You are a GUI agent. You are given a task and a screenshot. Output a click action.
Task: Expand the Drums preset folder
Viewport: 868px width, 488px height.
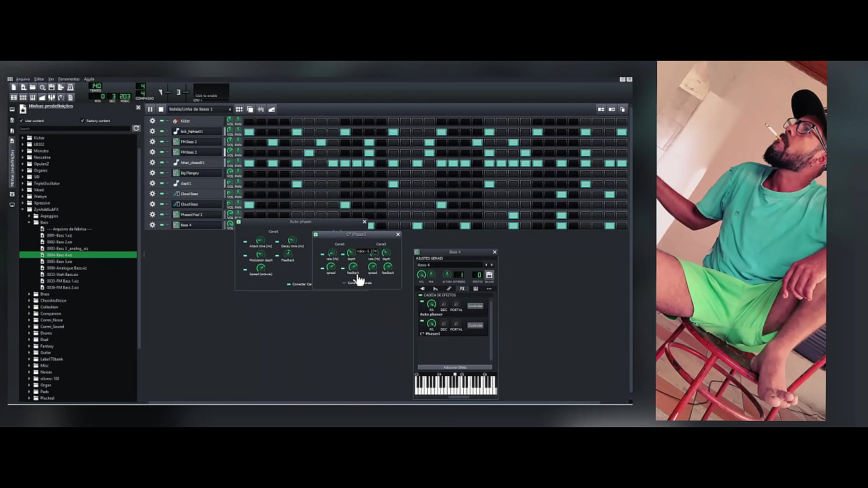pos(29,333)
